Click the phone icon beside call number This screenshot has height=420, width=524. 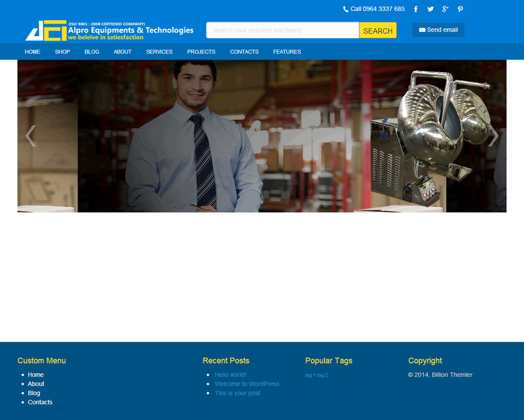(x=346, y=9)
